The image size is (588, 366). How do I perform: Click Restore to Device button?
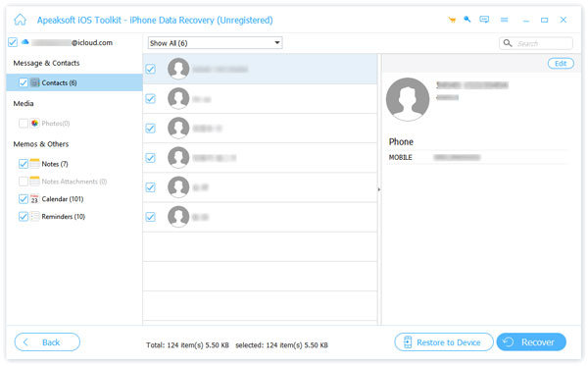[x=444, y=342]
